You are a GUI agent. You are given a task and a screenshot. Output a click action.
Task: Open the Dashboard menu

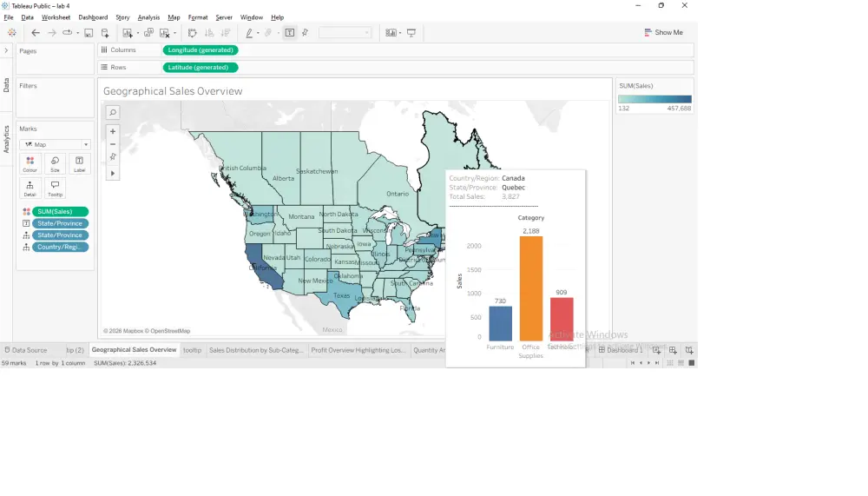point(93,17)
